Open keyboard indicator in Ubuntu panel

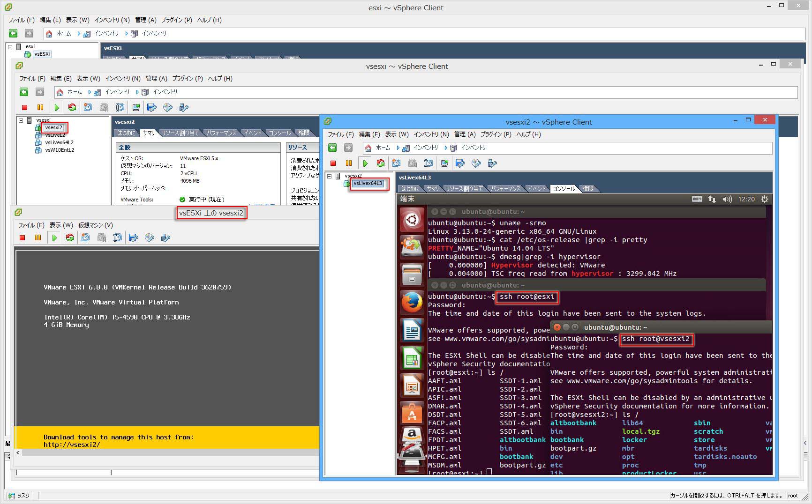tap(697, 199)
